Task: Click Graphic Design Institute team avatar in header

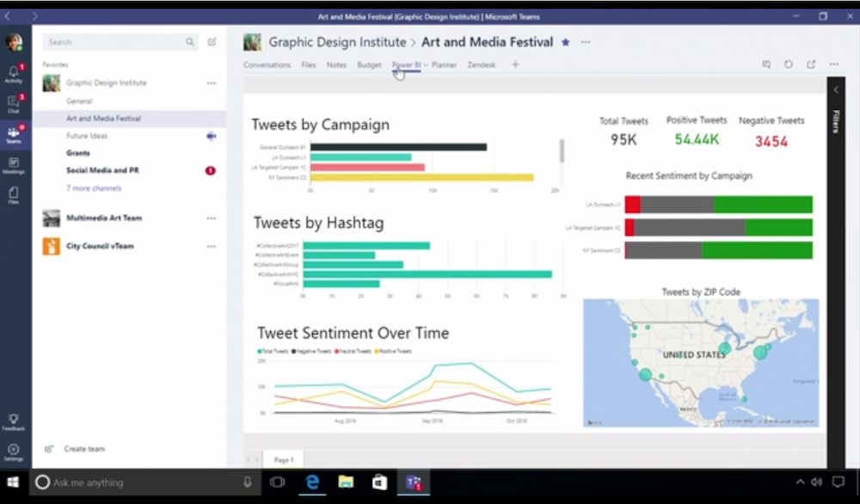Action: [x=252, y=42]
